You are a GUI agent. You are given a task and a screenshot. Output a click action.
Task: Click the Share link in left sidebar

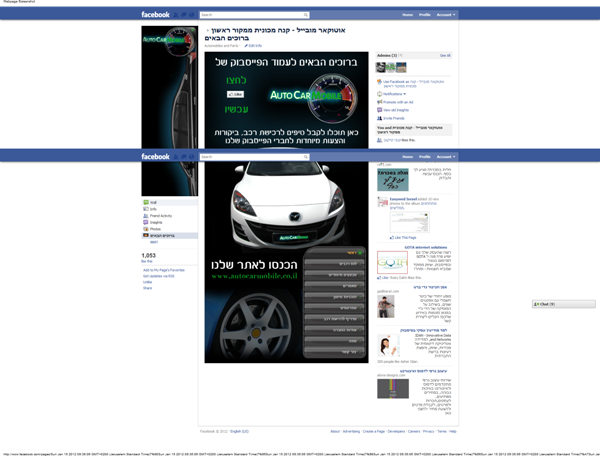(147, 288)
